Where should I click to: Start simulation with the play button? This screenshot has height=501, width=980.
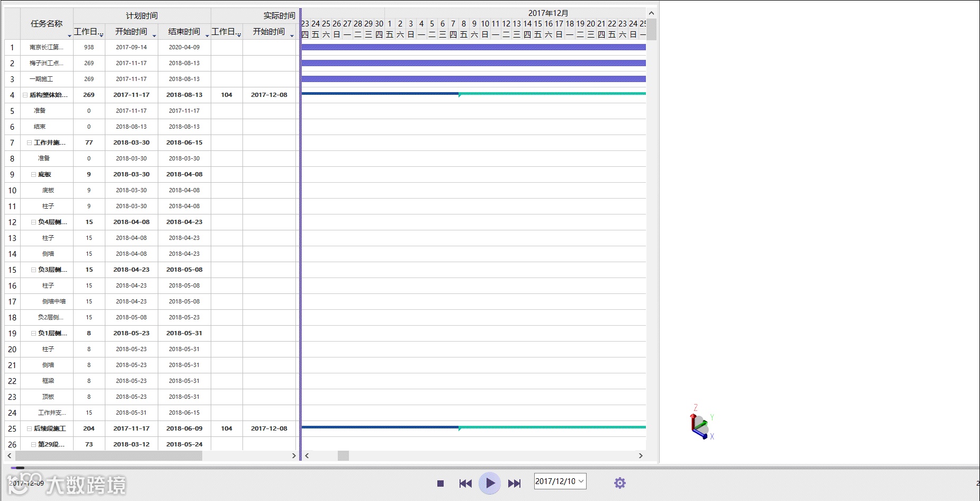[x=490, y=483]
